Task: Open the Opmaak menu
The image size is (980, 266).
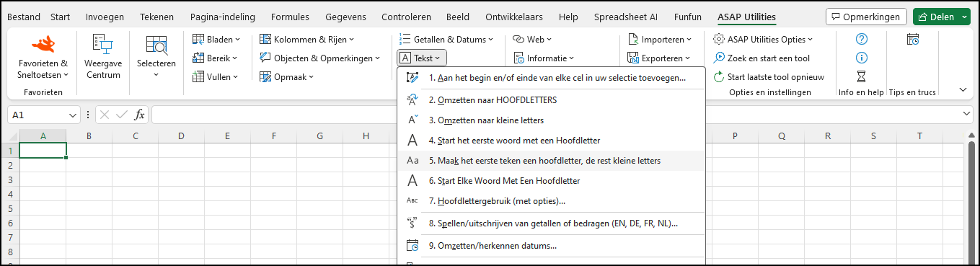Action: click(x=286, y=76)
